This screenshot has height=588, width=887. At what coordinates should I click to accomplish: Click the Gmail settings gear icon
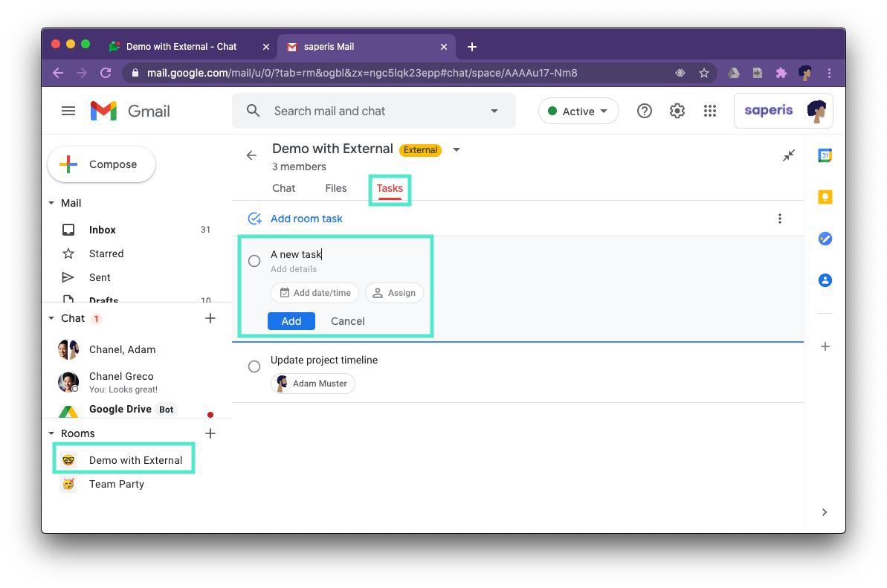coord(677,110)
